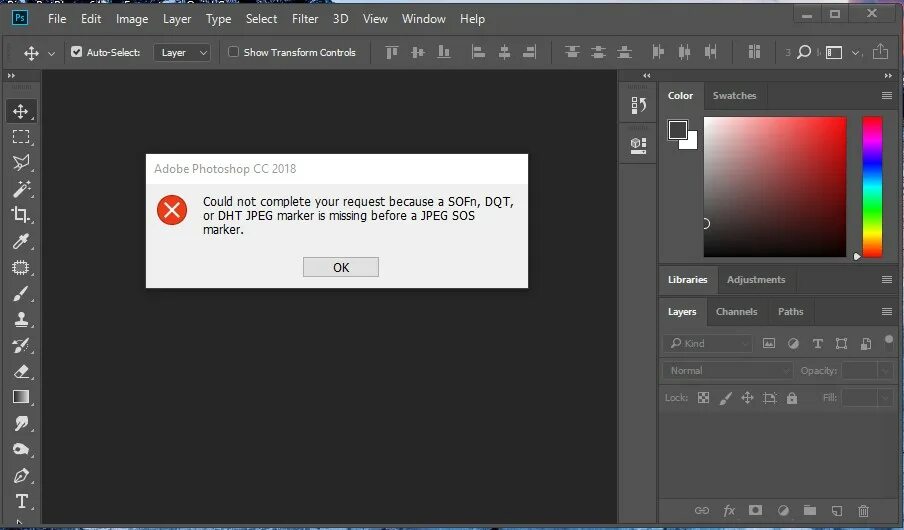Select the Move tool in toolbox
Image resolution: width=904 pixels, height=530 pixels.
pos(21,111)
